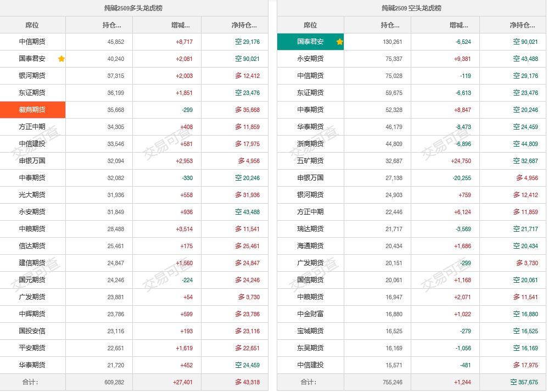This screenshot has width=548, height=392.
Task: Select the 国投安信 seat name
Action: (32, 331)
